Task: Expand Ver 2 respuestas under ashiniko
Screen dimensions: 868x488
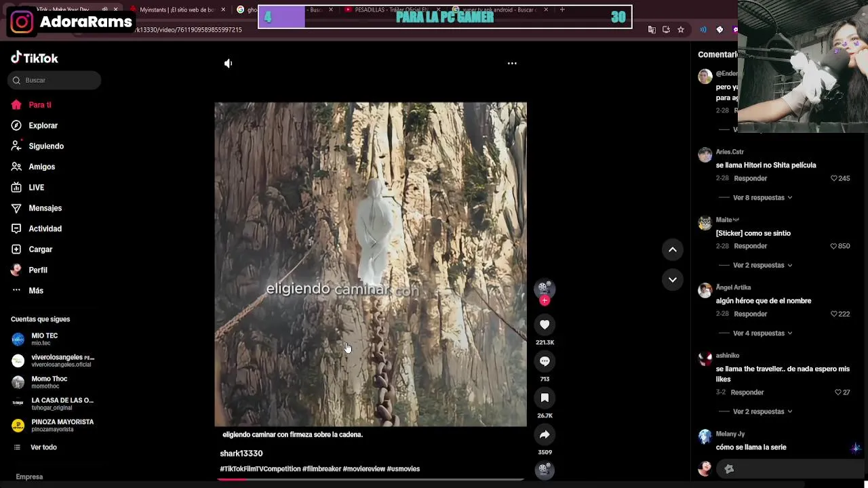Action: (x=763, y=412)
